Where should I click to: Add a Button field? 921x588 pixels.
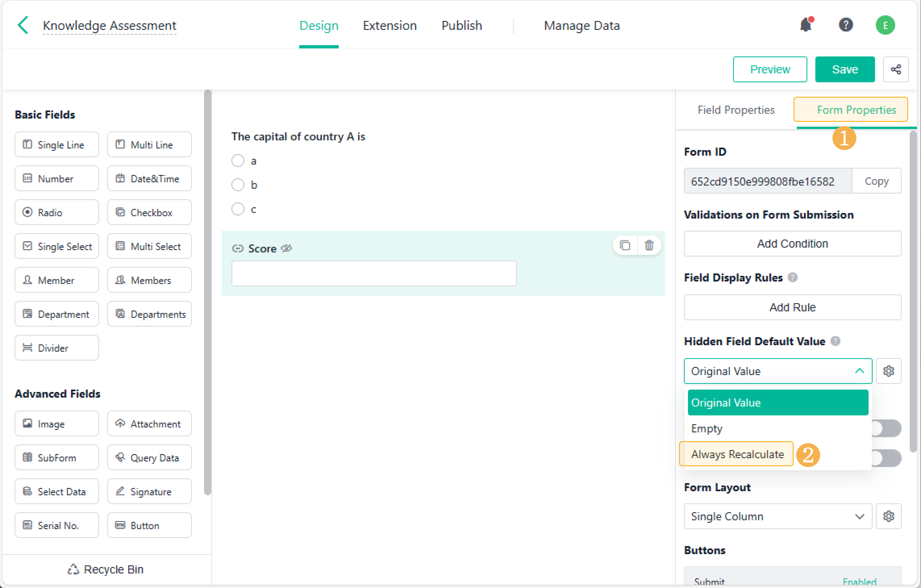(150, 525)
